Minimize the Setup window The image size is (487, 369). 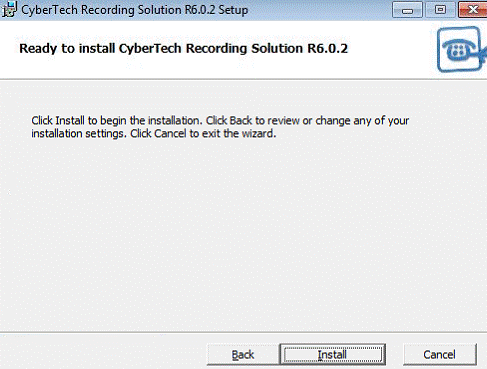tap(407, 10)
